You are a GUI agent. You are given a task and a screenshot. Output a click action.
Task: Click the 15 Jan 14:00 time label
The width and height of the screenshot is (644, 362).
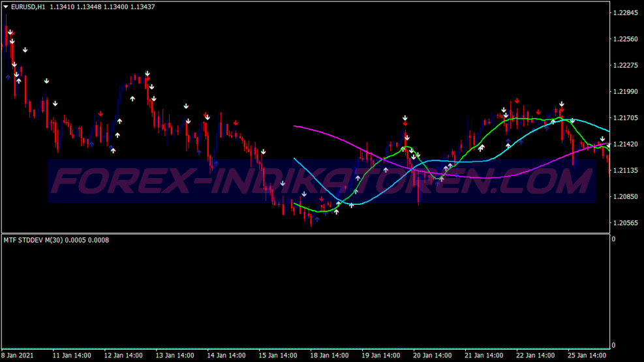[x=278, y=355]
